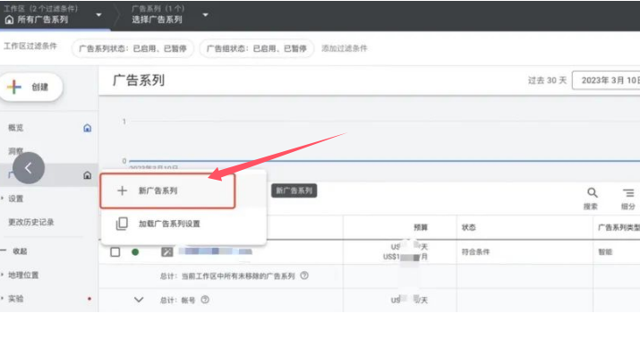The image size is (640, 364).
Task: Expand the 总计: 帐号 row chevron
Action: [x=139, y=300]
